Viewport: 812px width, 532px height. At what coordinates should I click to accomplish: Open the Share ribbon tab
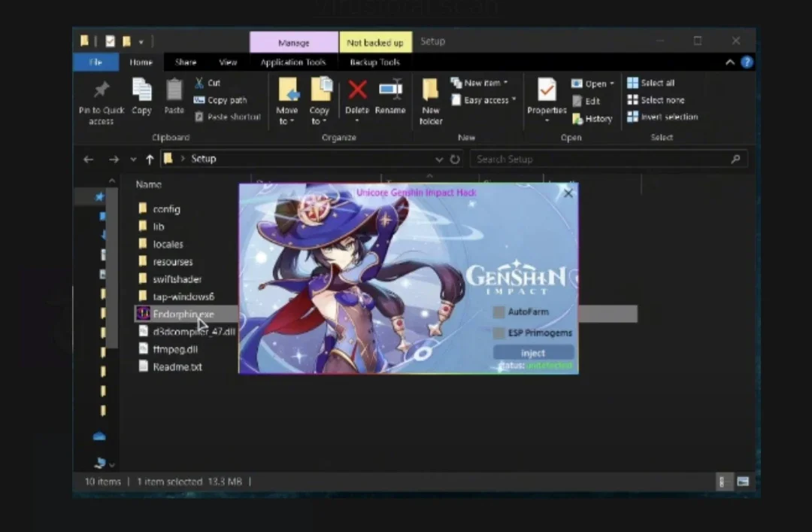186,62
